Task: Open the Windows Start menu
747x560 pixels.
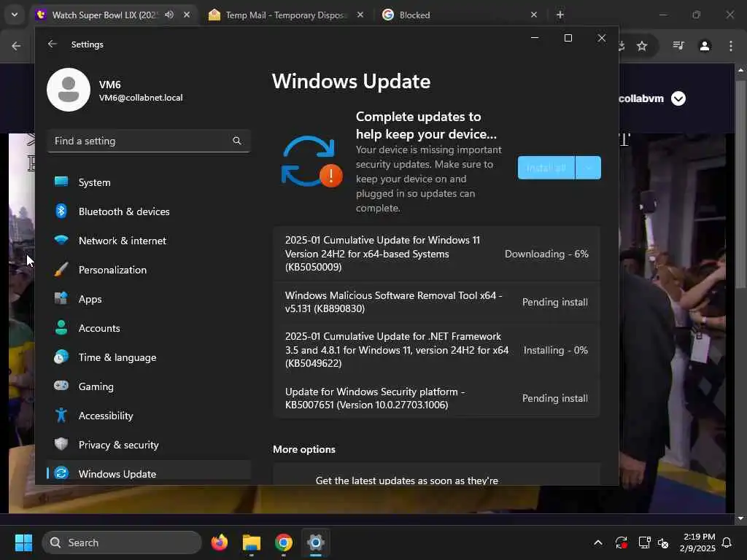Action: [23, 542]
